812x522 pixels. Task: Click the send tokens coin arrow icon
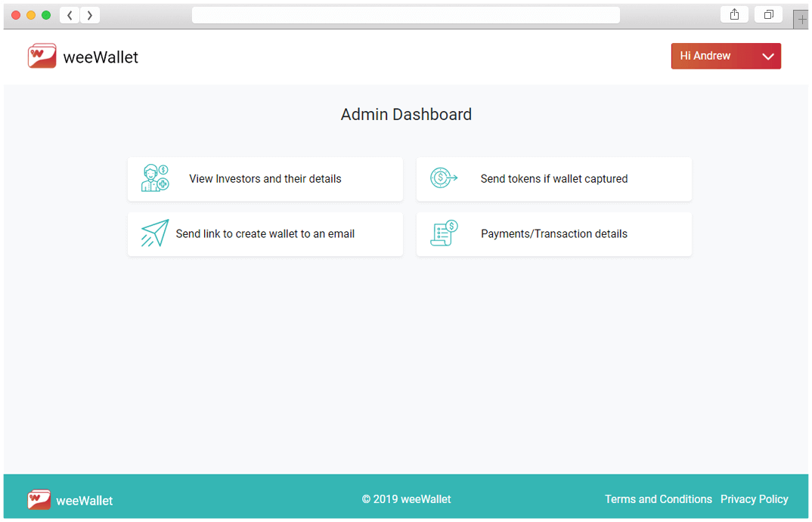[444, 178]
